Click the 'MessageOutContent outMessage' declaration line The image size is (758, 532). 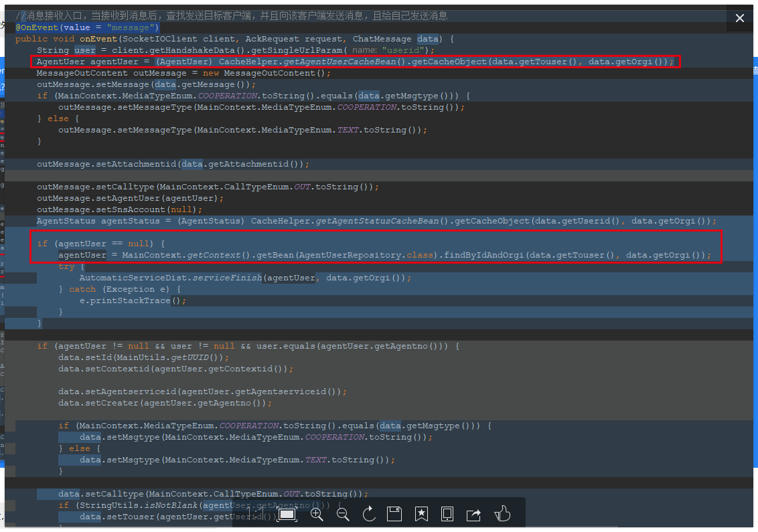coord(183,73)
